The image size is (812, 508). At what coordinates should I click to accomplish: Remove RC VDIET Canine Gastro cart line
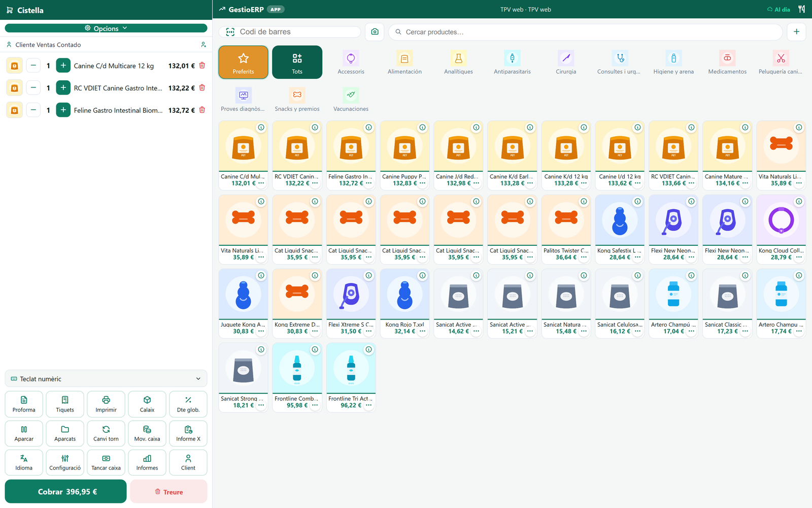[202, 87]
